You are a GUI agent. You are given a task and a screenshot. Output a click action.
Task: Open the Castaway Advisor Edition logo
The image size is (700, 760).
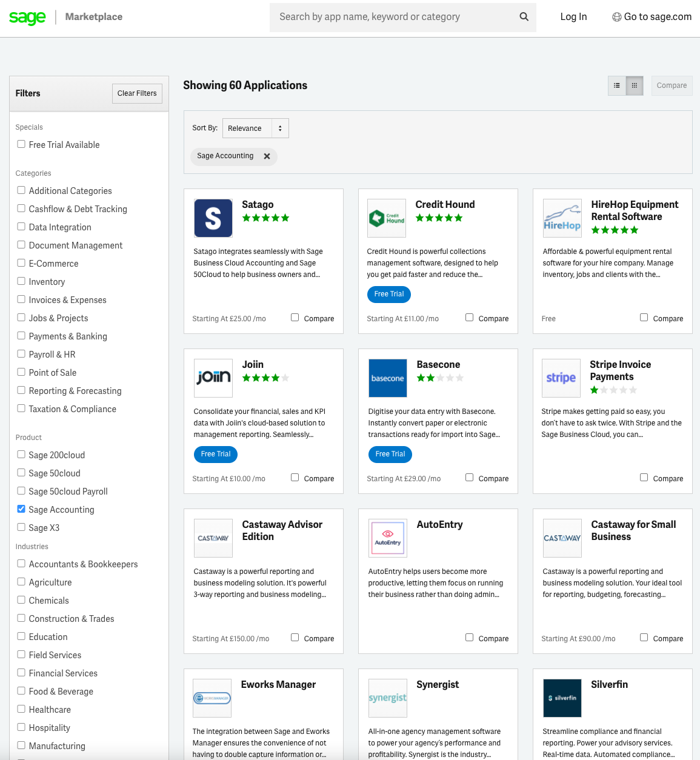tap(213, 538)
